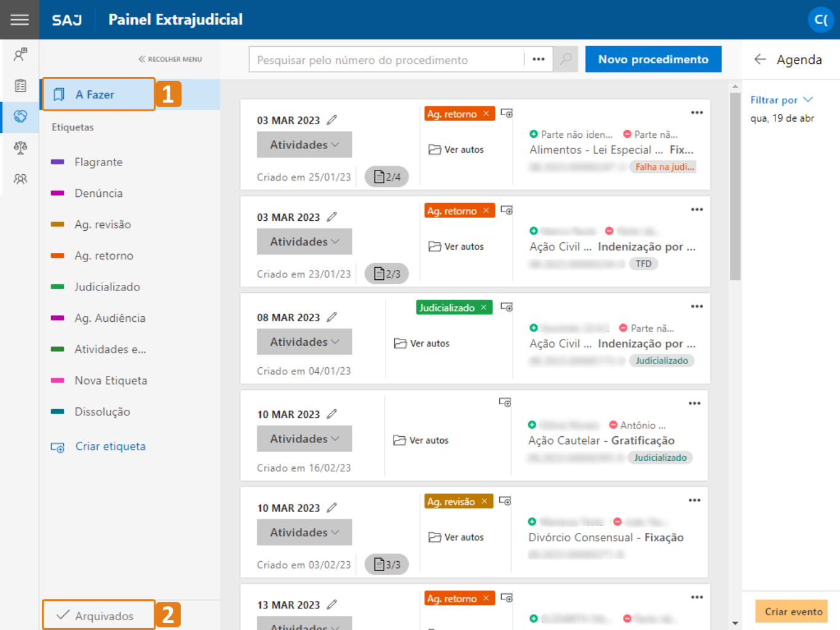Open more options on Ação Cautelar card
Image resolution: width=840 pixels, height=630 pixels.
tap(694, 404)
